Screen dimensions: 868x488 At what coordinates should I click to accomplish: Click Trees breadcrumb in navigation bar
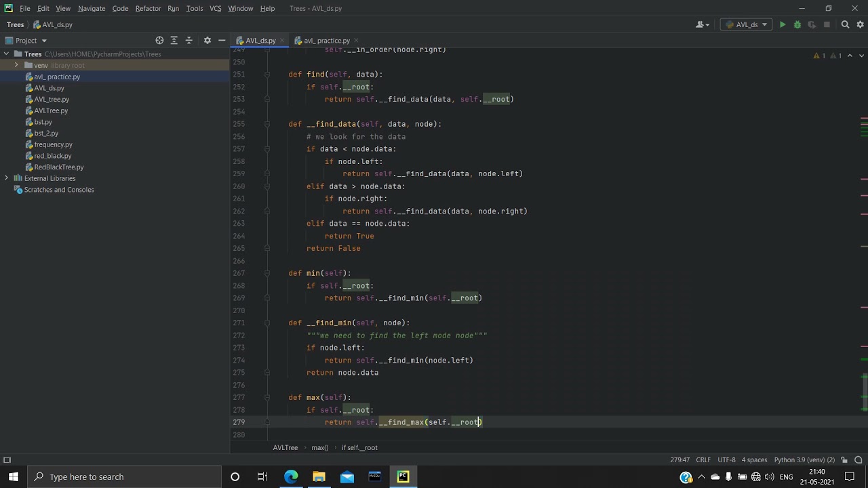coord(15,24)
